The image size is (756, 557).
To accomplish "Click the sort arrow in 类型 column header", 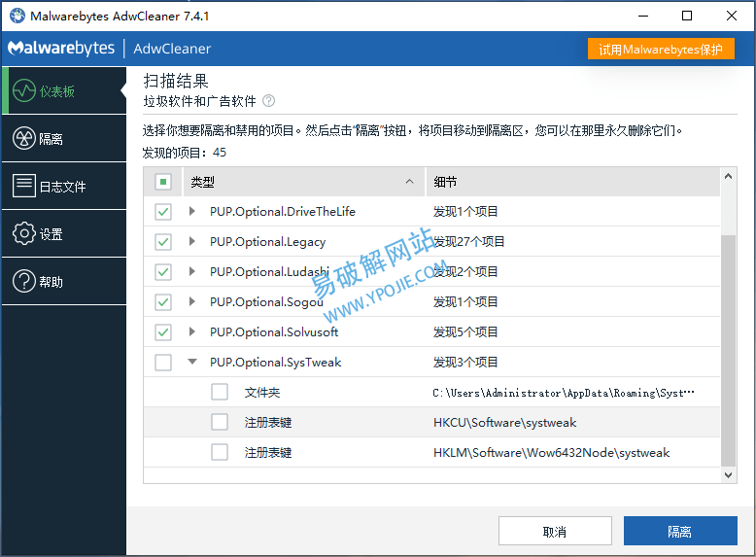I will pyautogui.click(x=409, y=182).
